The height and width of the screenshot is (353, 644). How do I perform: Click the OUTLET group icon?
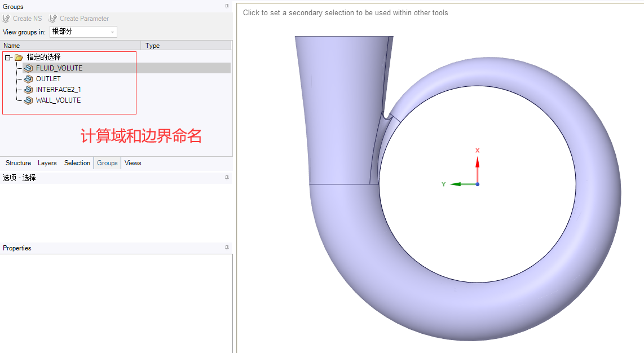[x=28, y=79]
